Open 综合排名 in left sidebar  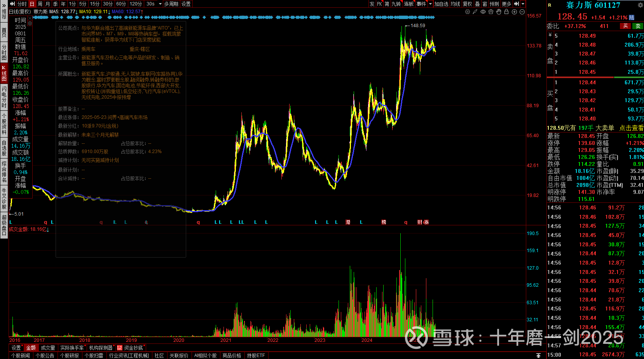click(x=4, y=172)
